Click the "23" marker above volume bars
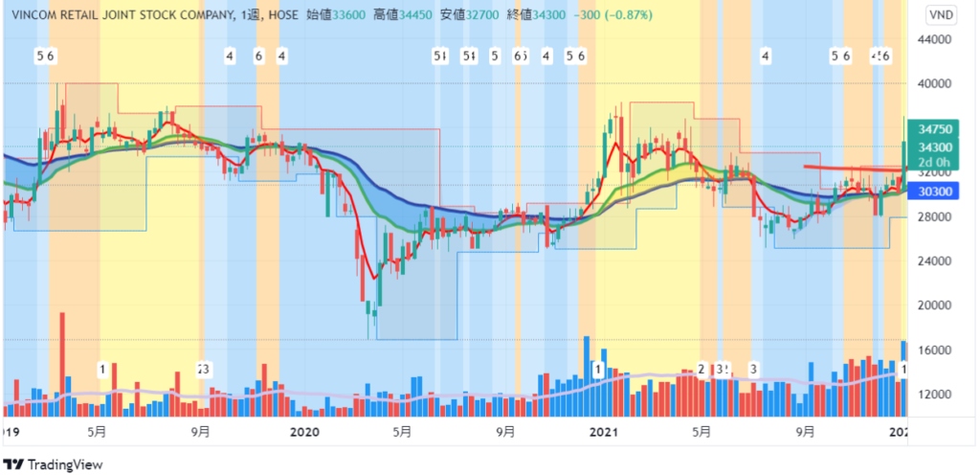 click(x=203, y=370)
